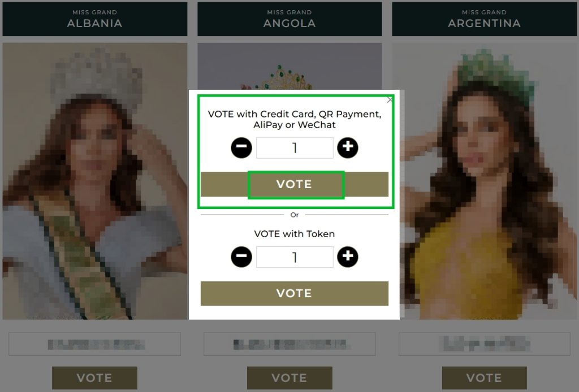Focus the credit card vote quantity field
Image resolution: width=579 pixels, height=392 pixels.
click(x=295, y=148)
